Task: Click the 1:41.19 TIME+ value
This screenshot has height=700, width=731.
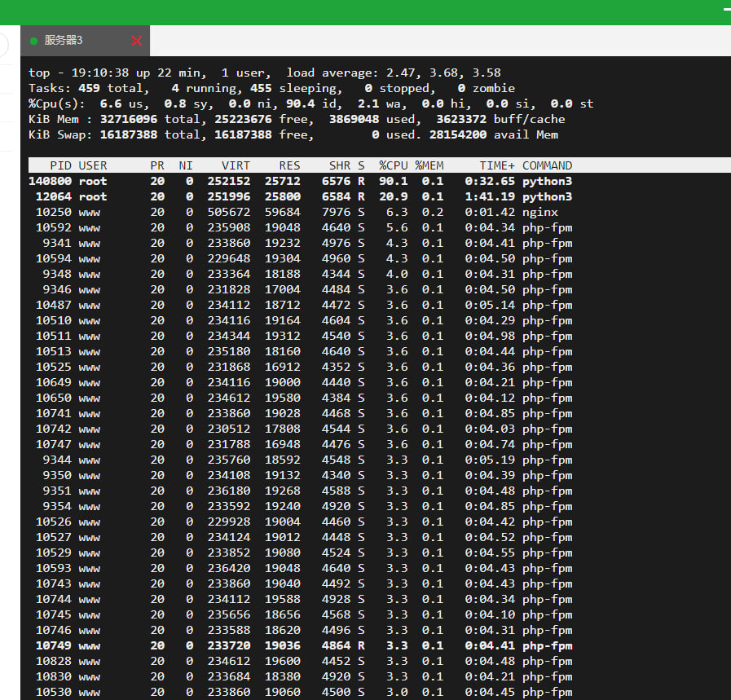Action: pyautogui.click(x=490, y=196)
